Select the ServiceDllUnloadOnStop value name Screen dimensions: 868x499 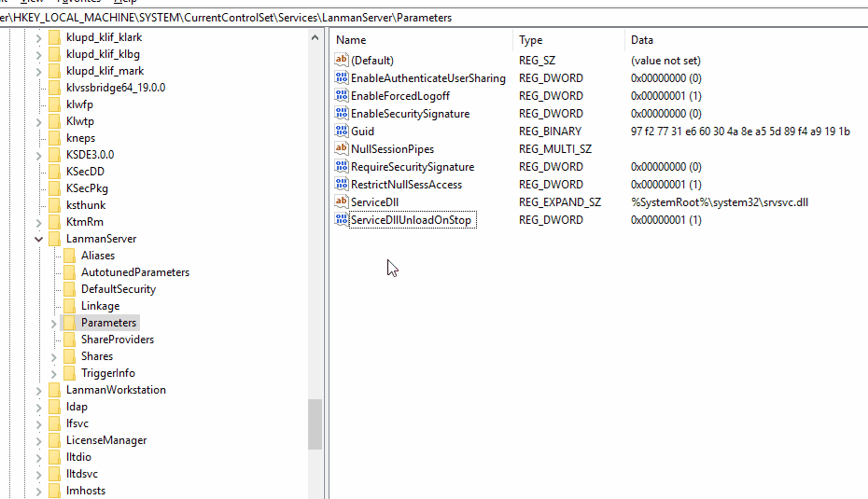tap(412, 219)
